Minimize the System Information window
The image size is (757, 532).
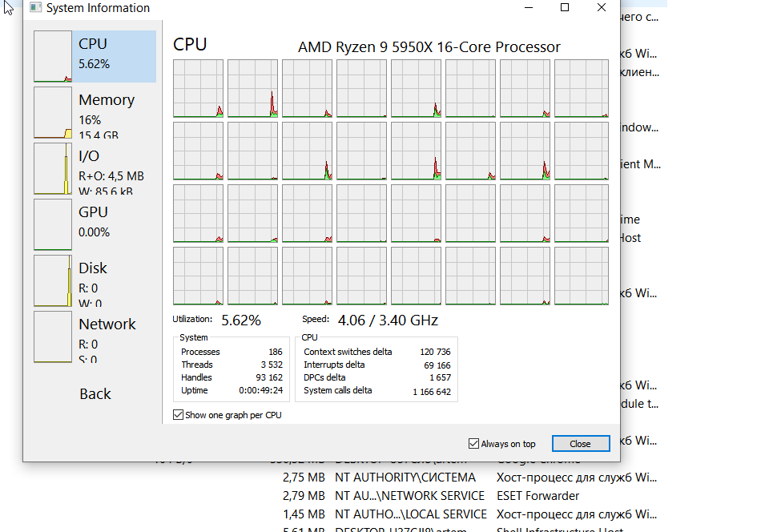tap(529, 7)
